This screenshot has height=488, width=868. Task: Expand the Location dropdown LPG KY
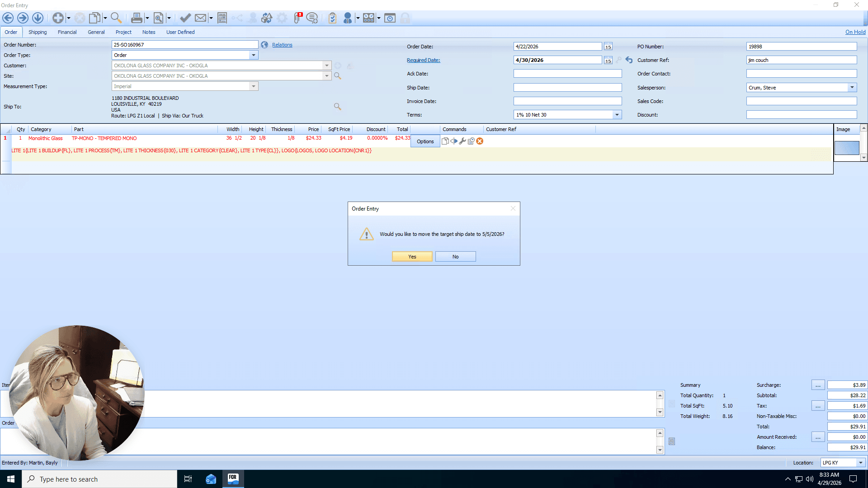[x=861, y=463]
